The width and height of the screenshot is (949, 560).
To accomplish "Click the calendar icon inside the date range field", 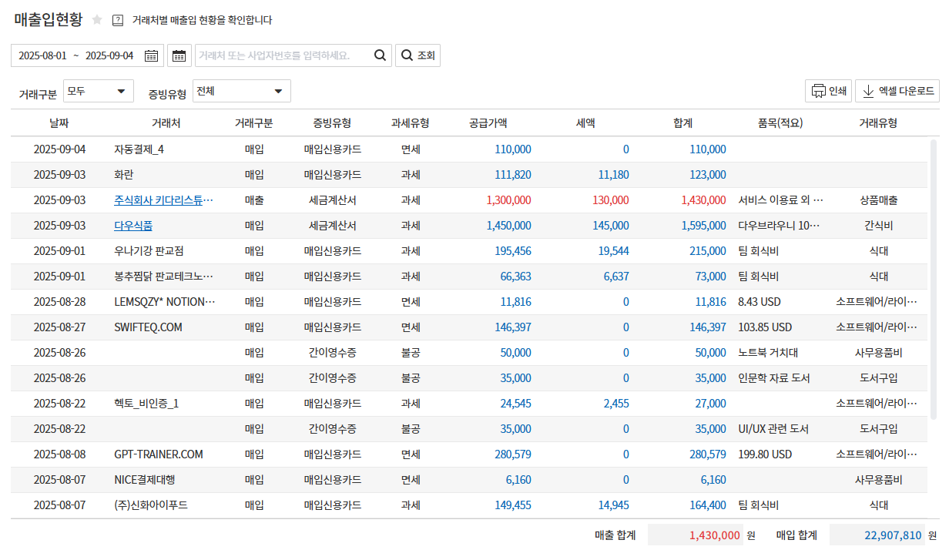I will click(151, 55).
